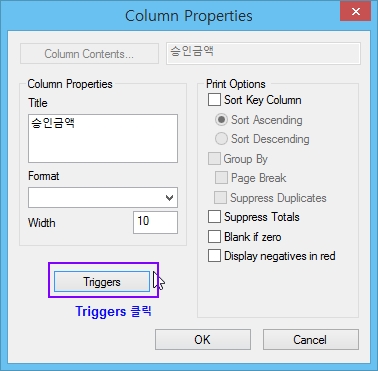Click the 승인금액 column contents field
This screenshot has width=378, height=371.
[263, 53]
